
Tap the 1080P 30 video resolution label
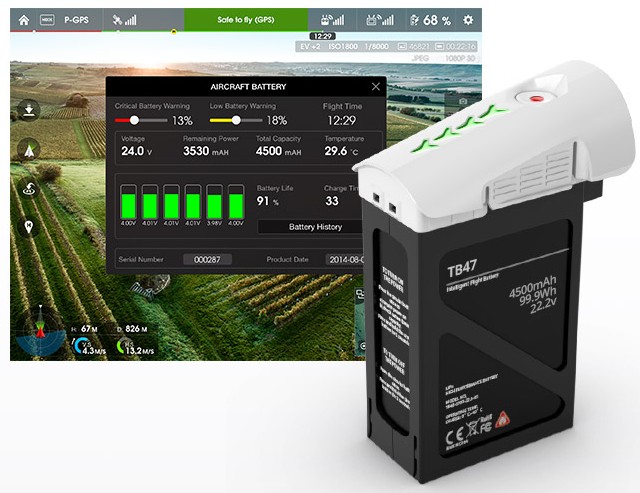[460, 58]
